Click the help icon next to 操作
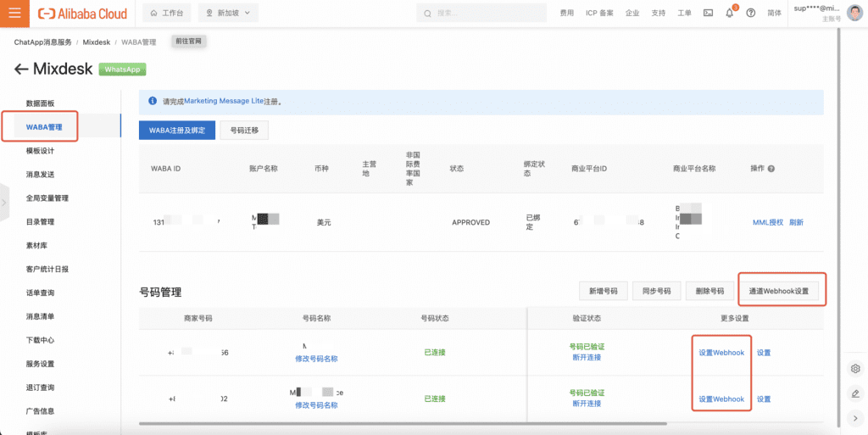The height and width of the screenshot is (435, 868). pyautogui.click(x=771, y=169)
